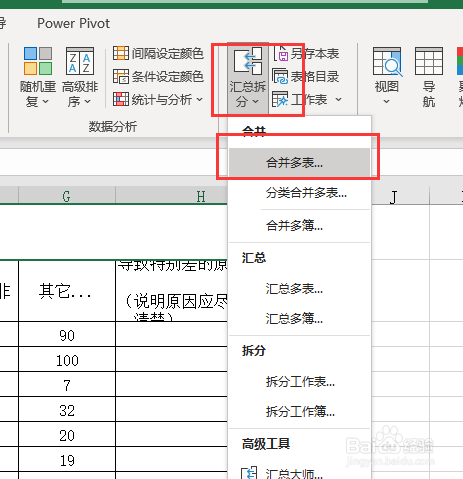This screenshot has width=463, height=479.
Task: Click the 导航 table icon
Action: coord(429,61)
